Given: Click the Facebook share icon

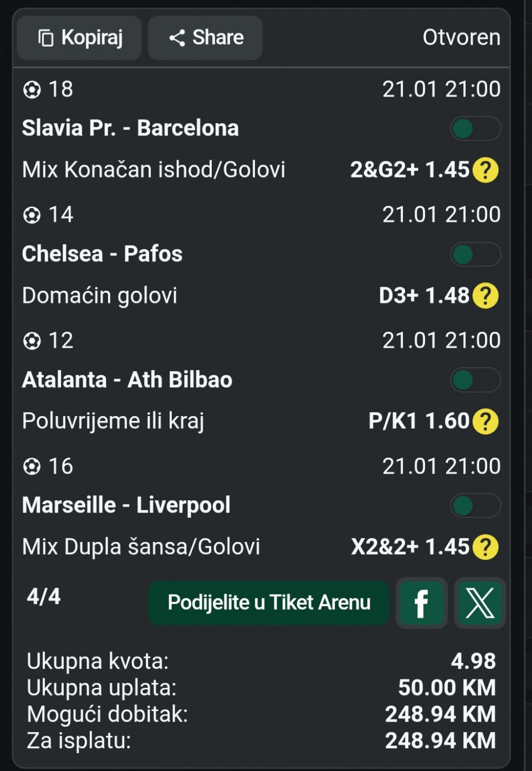Looking at the screenshot, I should pos(421,603).
